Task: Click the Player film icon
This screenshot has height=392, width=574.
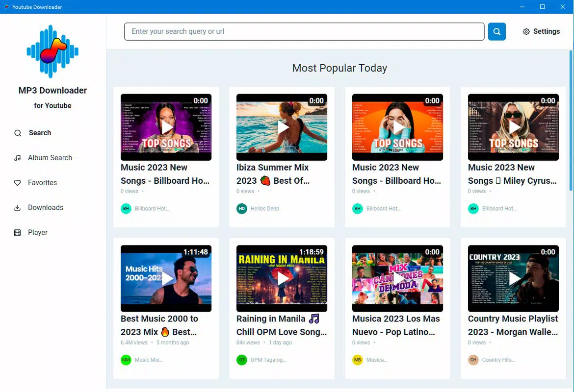Action: point(17,233)
